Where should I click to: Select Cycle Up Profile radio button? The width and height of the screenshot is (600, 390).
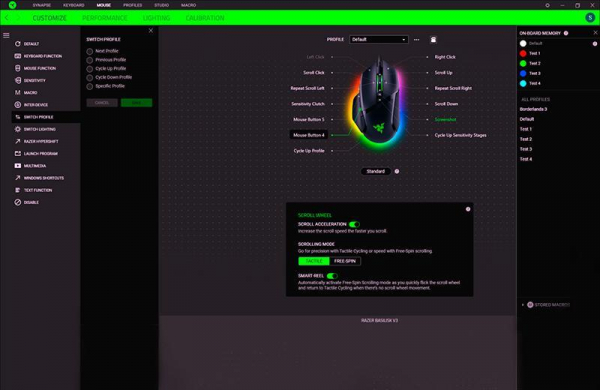(x=90, y=69)
